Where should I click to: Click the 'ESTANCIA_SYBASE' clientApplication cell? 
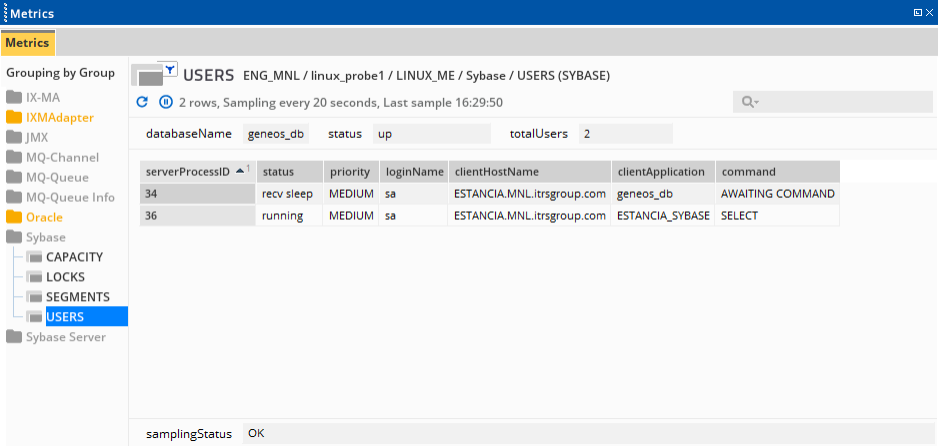coord(663,216)
